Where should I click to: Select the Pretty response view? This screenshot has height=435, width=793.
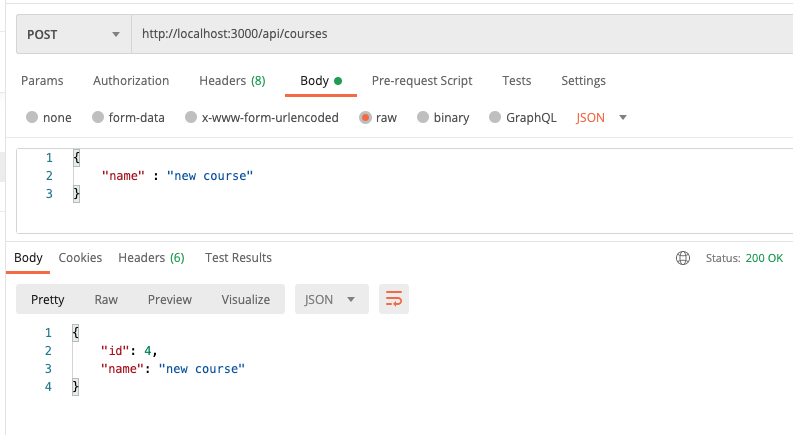tap(48, 299)
